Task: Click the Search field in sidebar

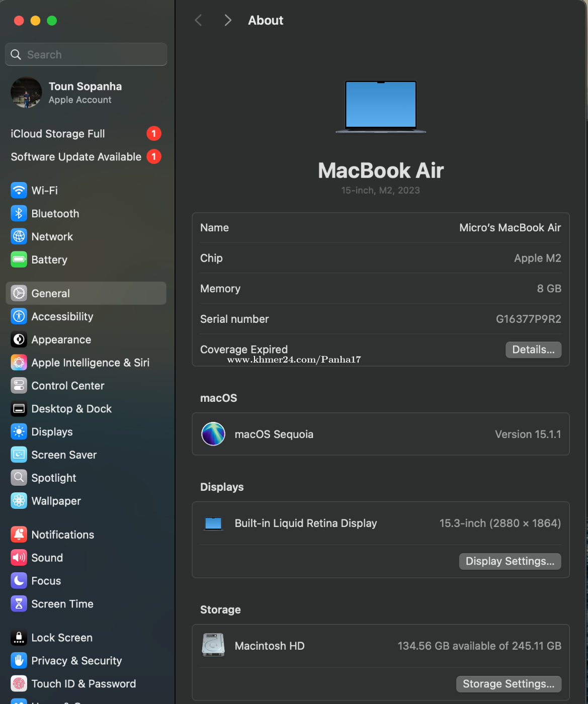Action: (86, 54)
